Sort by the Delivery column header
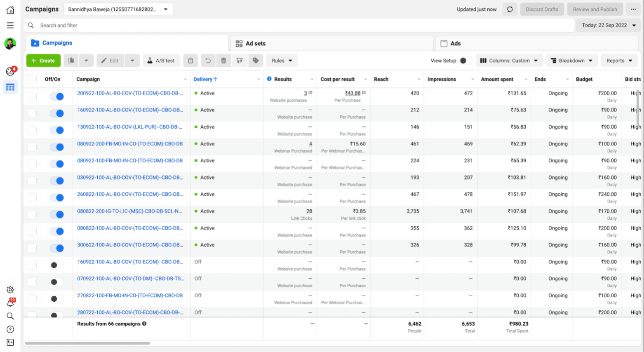644x352 pixels. (x=205, y=79)
